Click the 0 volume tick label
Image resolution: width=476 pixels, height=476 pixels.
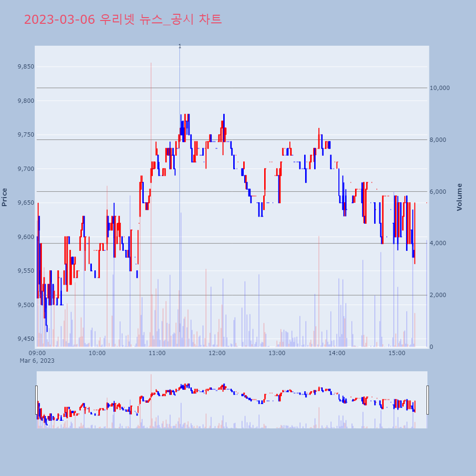click(431, 347)
